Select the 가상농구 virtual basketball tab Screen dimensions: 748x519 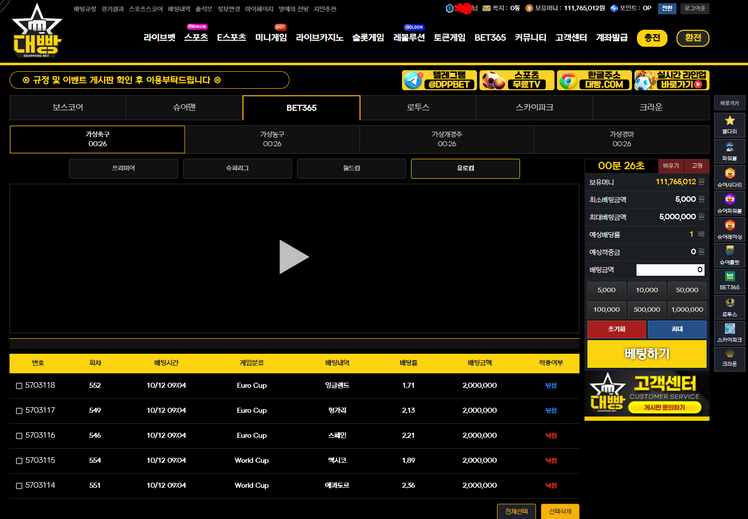coord(272,138)
